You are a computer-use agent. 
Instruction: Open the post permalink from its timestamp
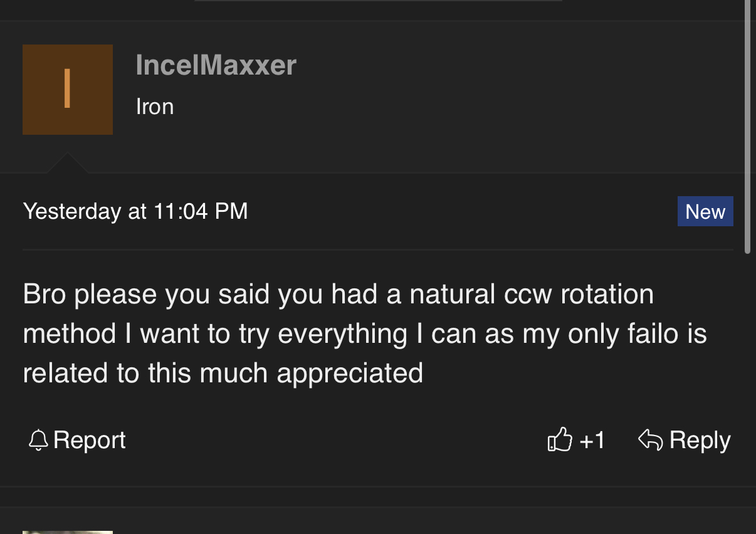(135, 211)
